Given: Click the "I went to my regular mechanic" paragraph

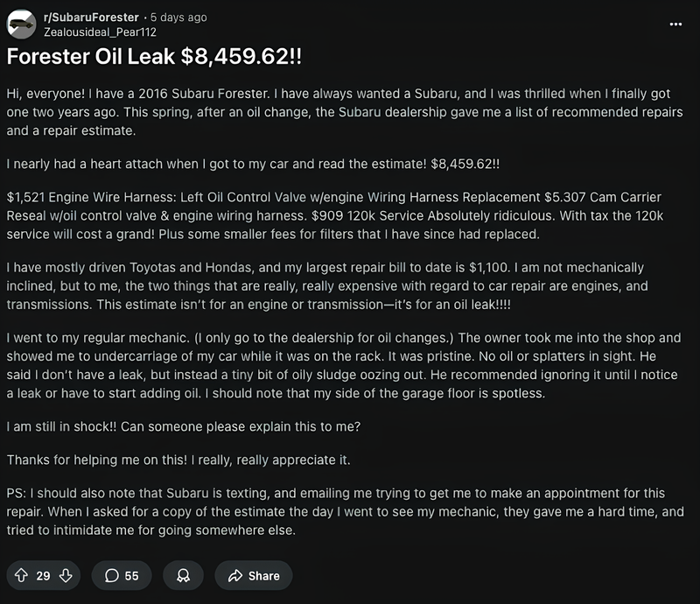Looking at the screenshot, I should click(x=341, y=362).
